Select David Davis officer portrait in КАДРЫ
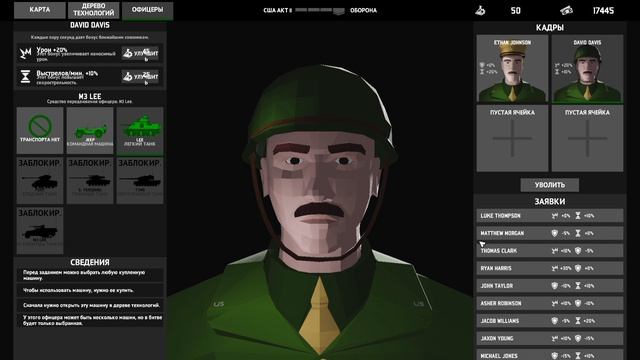Viewport: 640px width, 360px height. pyautogui.click(x=587, y=69)
